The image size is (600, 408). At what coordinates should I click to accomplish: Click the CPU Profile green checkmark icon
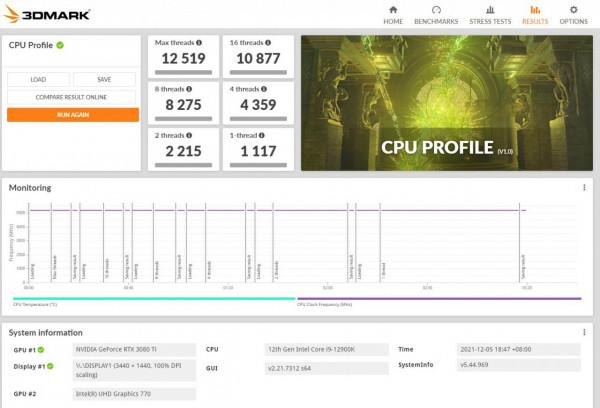pos(60,45)
